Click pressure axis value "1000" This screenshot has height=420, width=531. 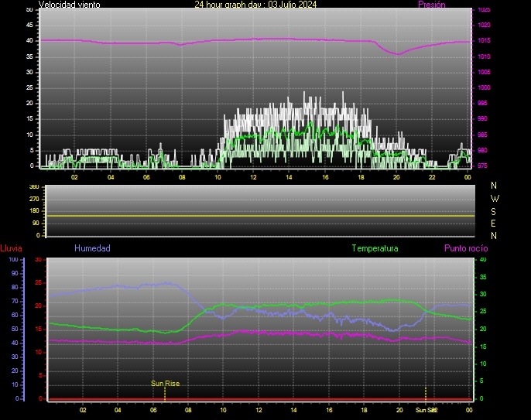coord(484,87)
